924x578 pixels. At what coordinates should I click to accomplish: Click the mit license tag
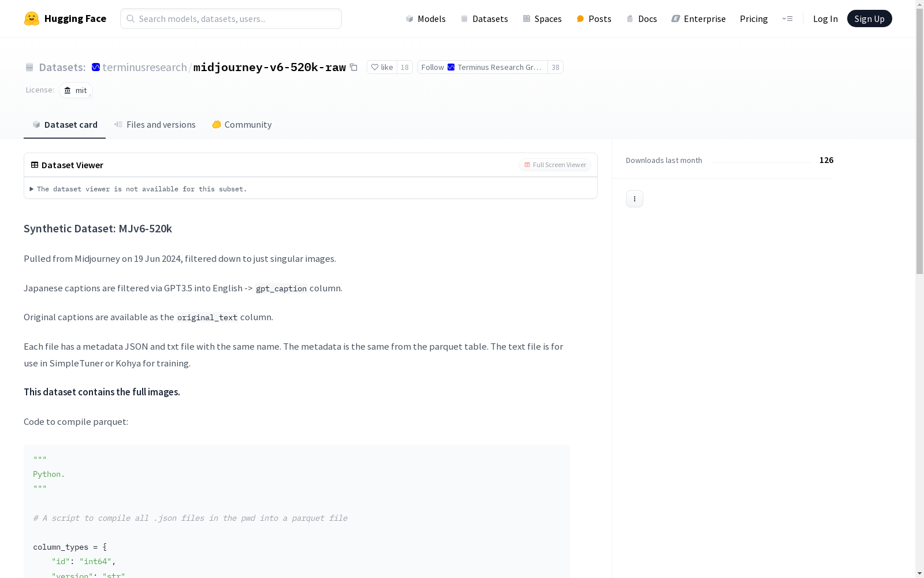pos(76,90)
